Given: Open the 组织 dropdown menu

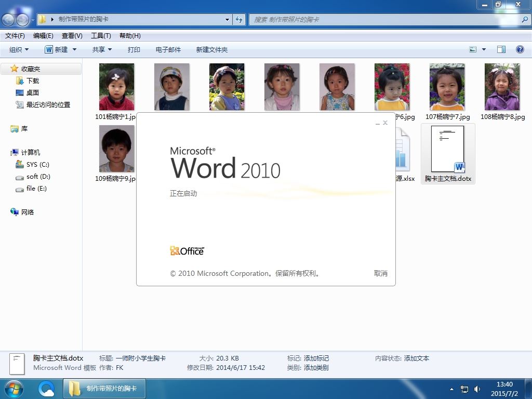Looking at the screenshot, I should 19,49.
